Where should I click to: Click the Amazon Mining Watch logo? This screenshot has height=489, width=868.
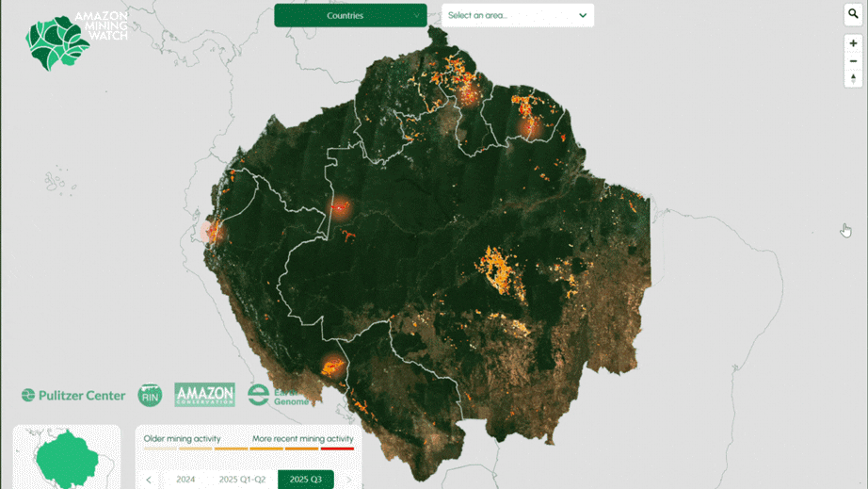coord(75,41)
